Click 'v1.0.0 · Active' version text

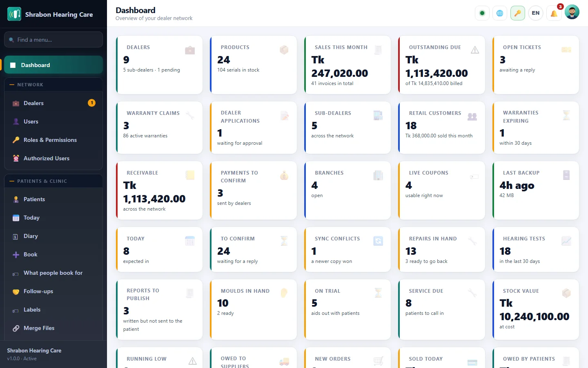(x=22, y=359)
